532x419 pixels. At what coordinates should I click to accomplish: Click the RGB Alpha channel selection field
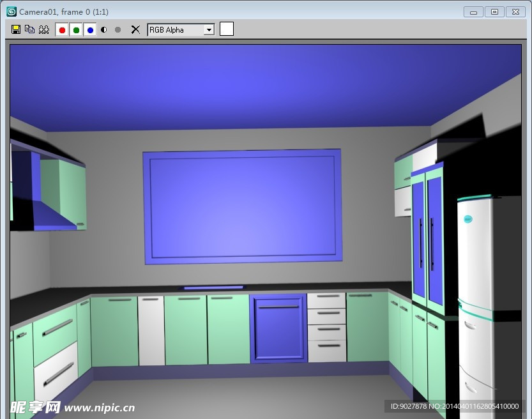click(175, 30)
